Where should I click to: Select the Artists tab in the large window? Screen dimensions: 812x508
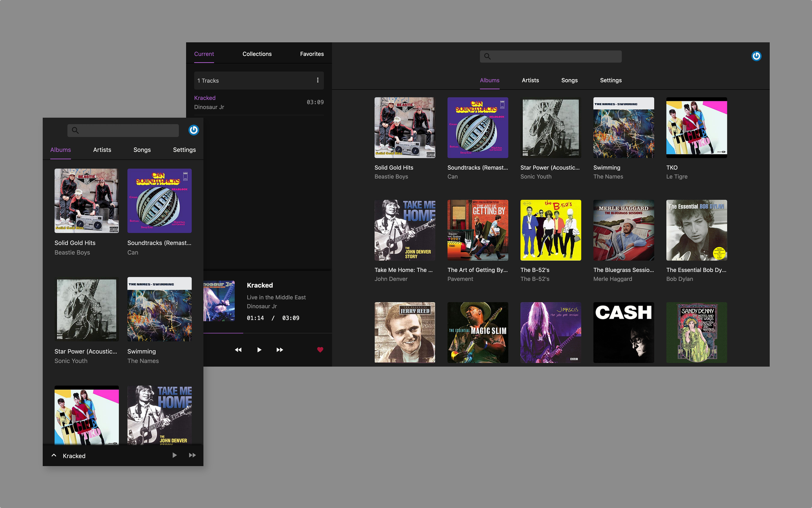pos(530,80)
